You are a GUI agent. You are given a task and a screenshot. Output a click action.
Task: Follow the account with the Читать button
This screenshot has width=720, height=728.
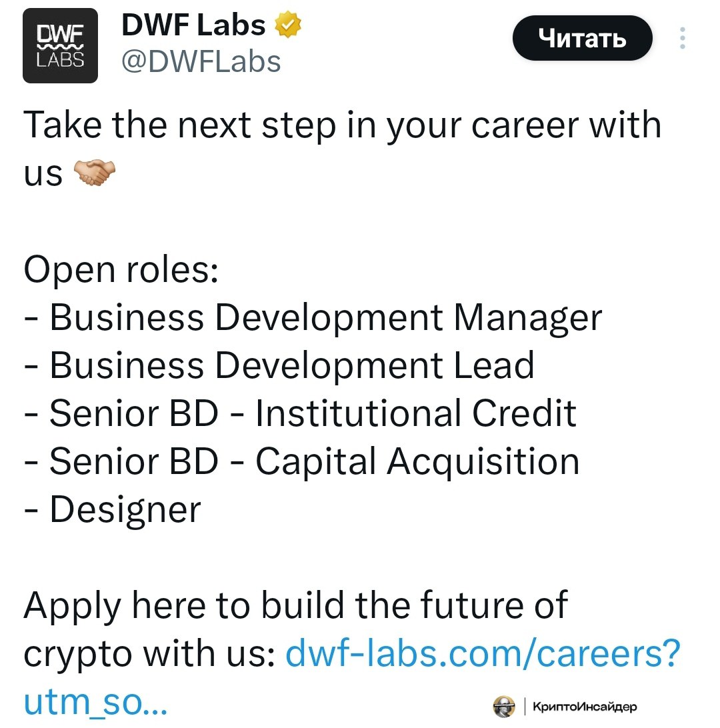tap(582, 38)
